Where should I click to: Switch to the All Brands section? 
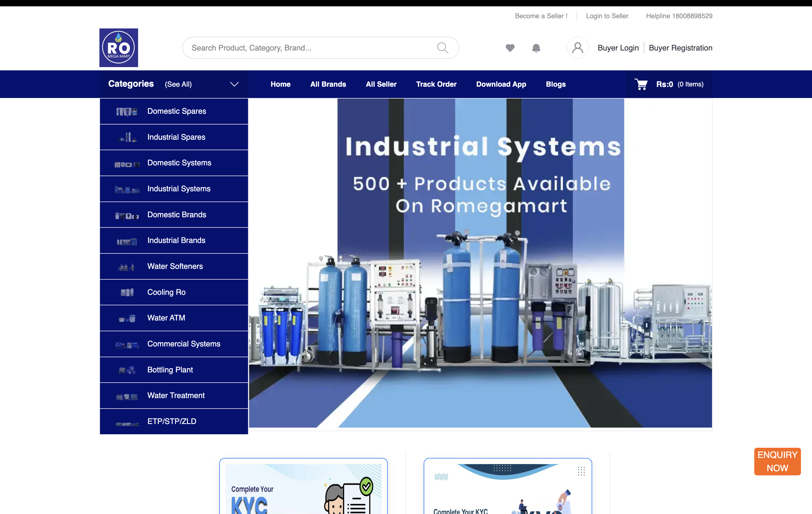point(328,84)
